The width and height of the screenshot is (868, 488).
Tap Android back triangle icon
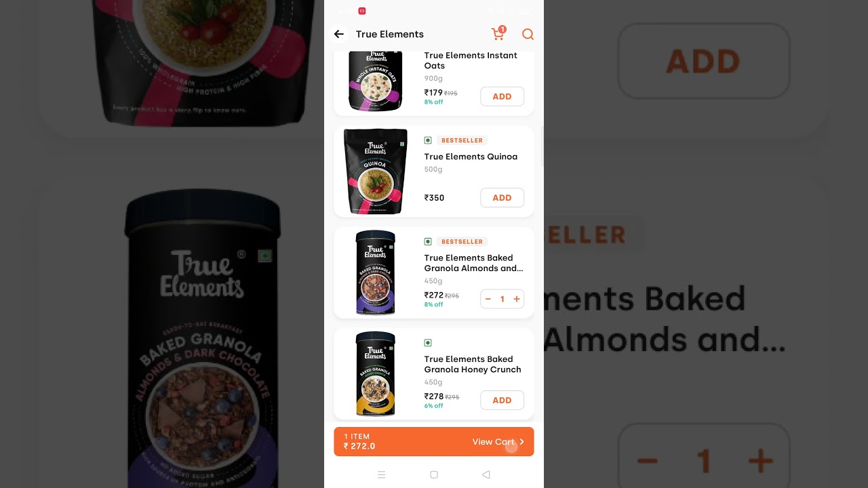[x=486, y=474]
